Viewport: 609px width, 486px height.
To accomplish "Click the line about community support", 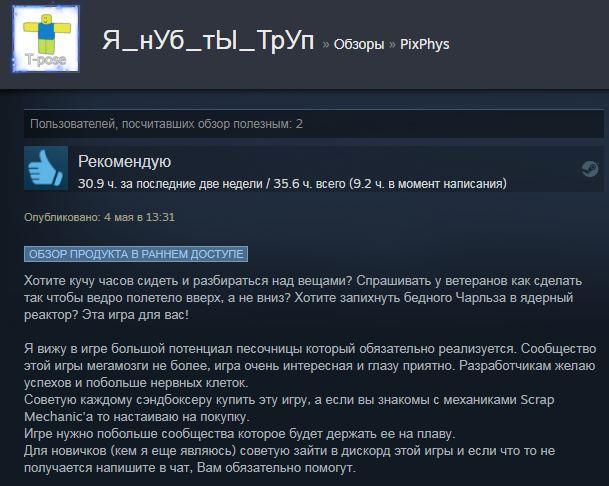I will [240, 434].
